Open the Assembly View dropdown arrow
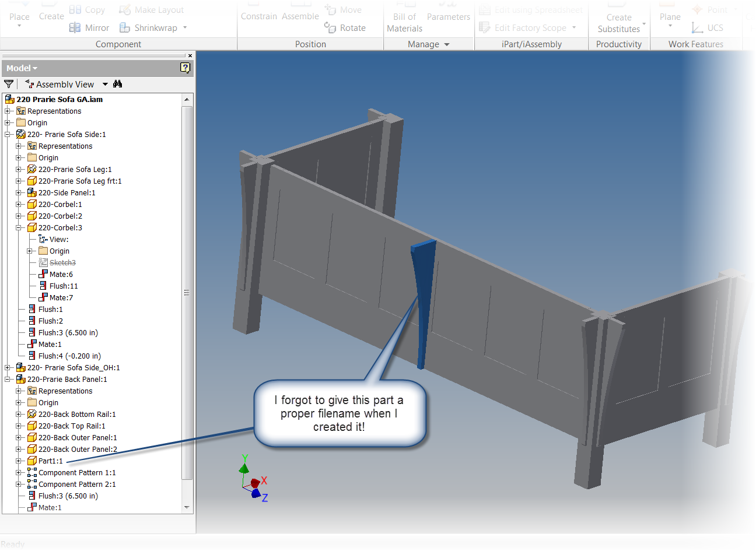 (x=105, y=84)
